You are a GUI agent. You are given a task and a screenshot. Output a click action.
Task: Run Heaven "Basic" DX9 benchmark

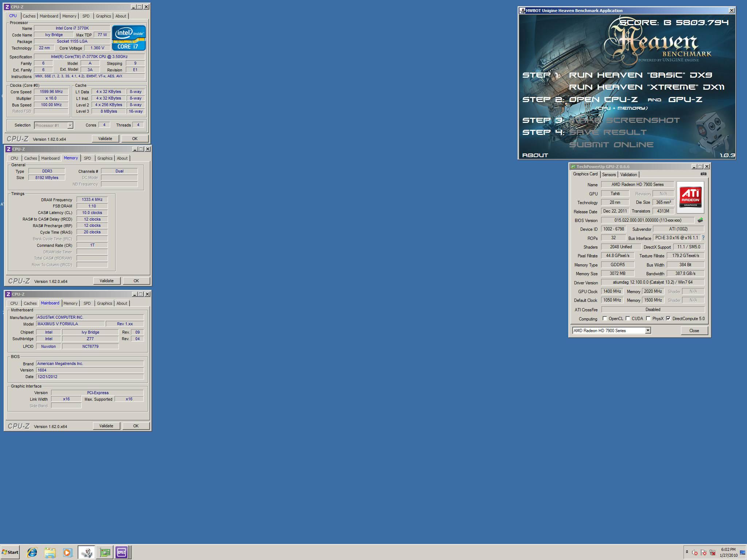[640, 75]
